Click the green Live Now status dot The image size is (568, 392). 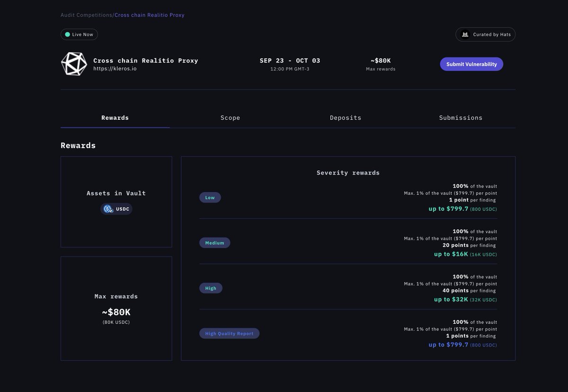pos(67,35)
